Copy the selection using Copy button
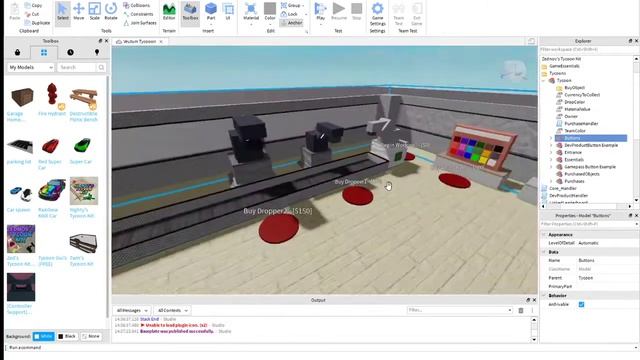Screen dimensions: 640x360 tap(33, 5)
